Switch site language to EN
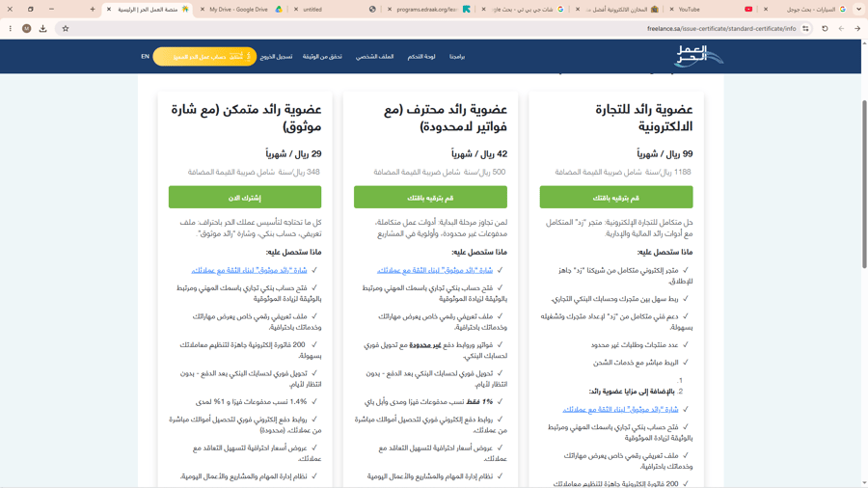Viewport: 868px width, 488px height. (145, 57)
